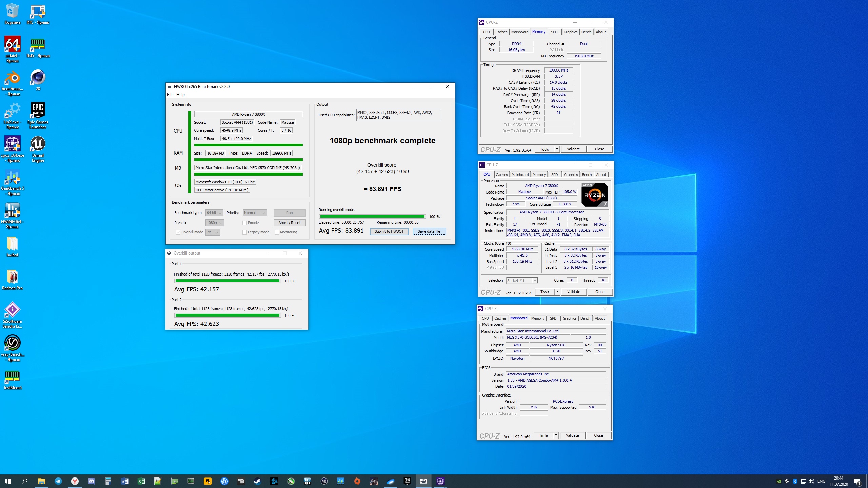
Task: Open Discord from the taskbar
Action: tap(92, 481)
